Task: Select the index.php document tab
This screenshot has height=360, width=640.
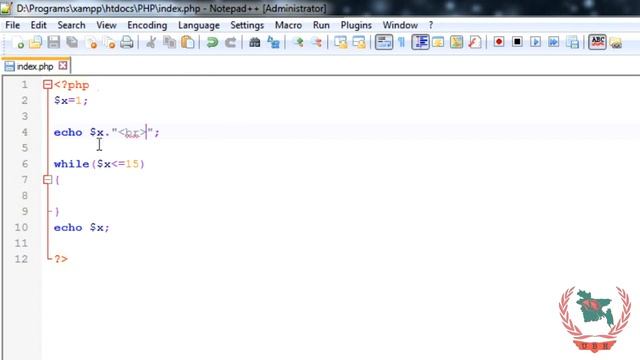Action: click(35, 66)
